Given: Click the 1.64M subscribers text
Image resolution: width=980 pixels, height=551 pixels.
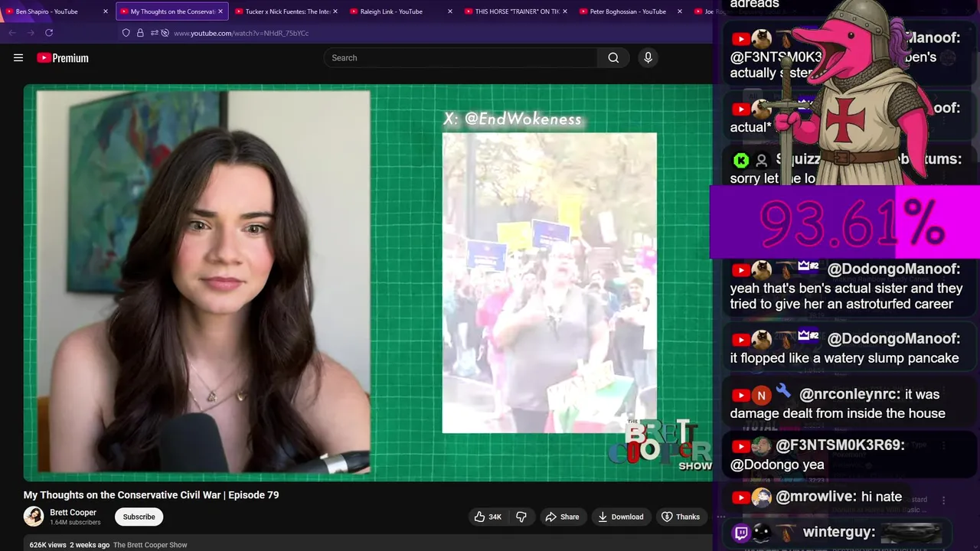Looking at the screenshot, I should (75, 523).
